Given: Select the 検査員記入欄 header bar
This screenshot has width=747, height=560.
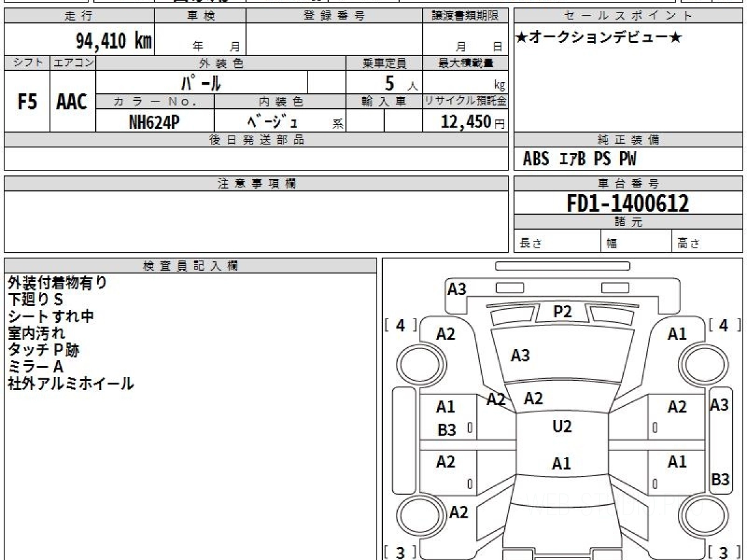Looking at the screenshot, I should [190, 266].
